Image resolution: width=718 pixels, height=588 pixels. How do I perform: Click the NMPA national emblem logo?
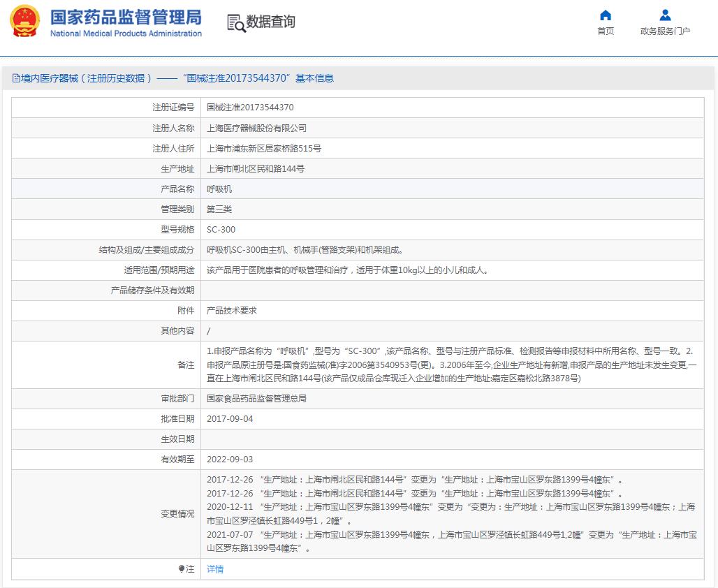click(x=24, y=21)
